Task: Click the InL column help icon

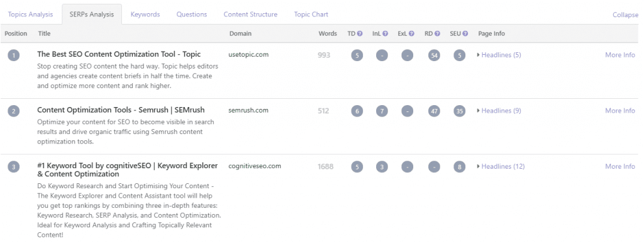Action: [x=386, y=34]
